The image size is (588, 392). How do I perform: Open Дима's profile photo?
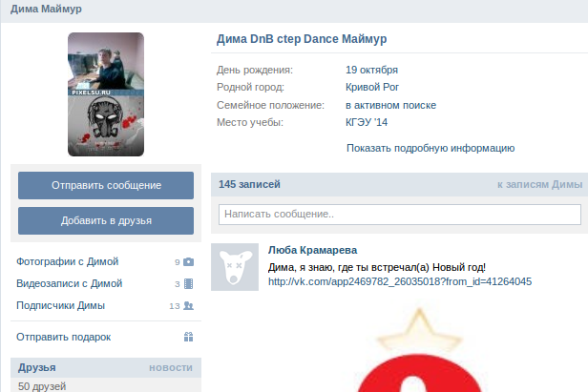106,94
